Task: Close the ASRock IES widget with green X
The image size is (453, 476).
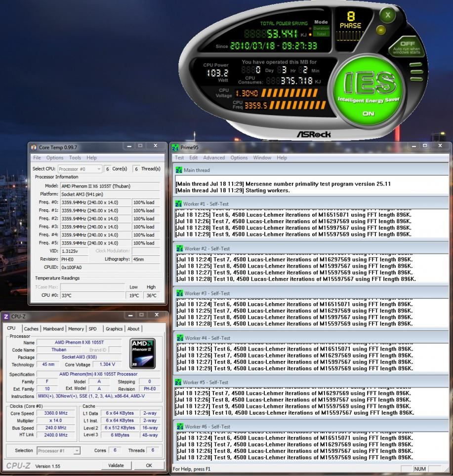Action: pos(388,15)
